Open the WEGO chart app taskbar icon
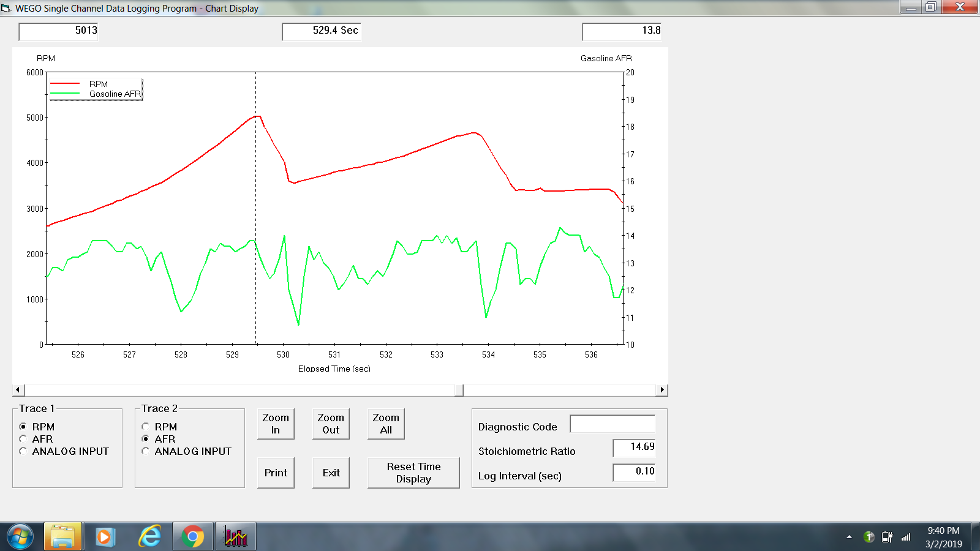This screenshot has height=551, width=980. click(235, 537)
